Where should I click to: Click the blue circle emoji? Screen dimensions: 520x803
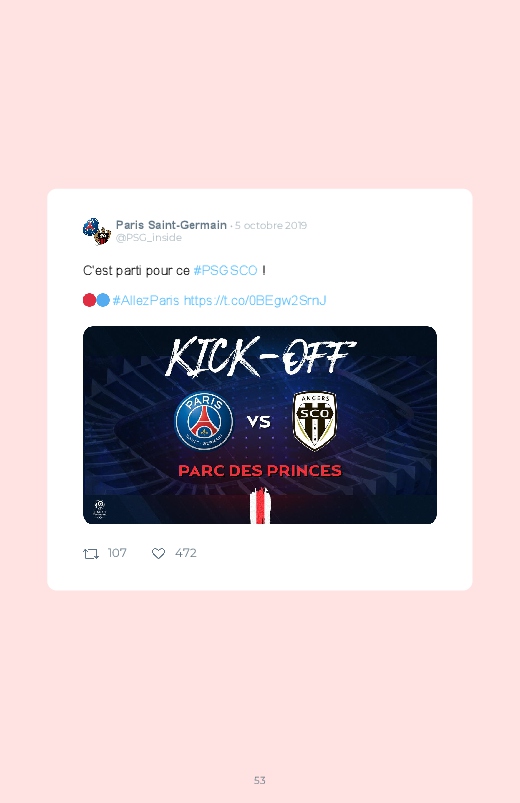point(103,300)
